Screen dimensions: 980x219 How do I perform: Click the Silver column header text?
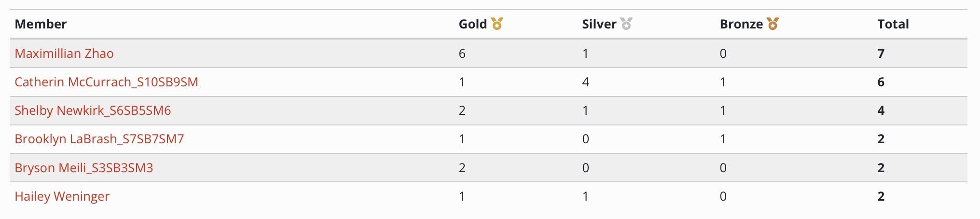tap(599, 24)
